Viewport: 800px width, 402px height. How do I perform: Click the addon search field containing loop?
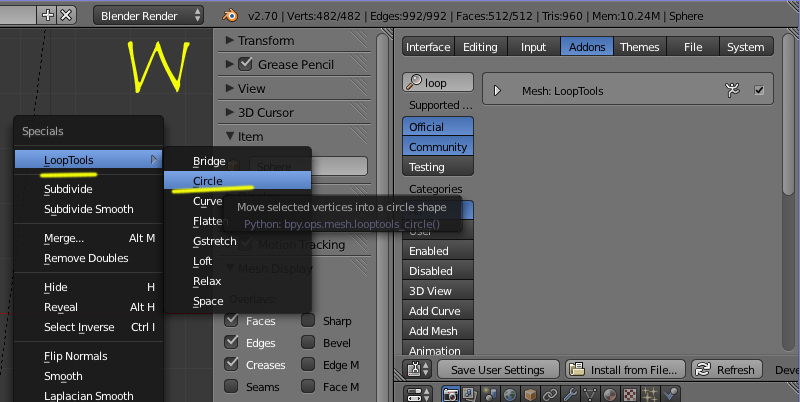click(438, 83)
